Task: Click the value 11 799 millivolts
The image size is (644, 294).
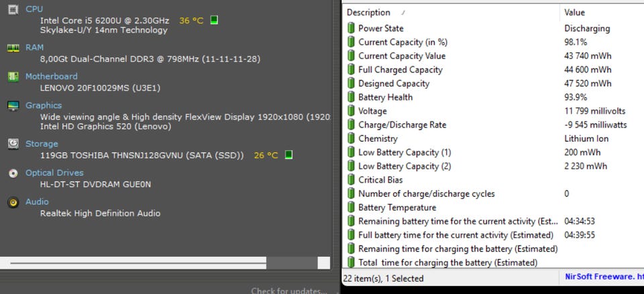Action: (595, 111)
